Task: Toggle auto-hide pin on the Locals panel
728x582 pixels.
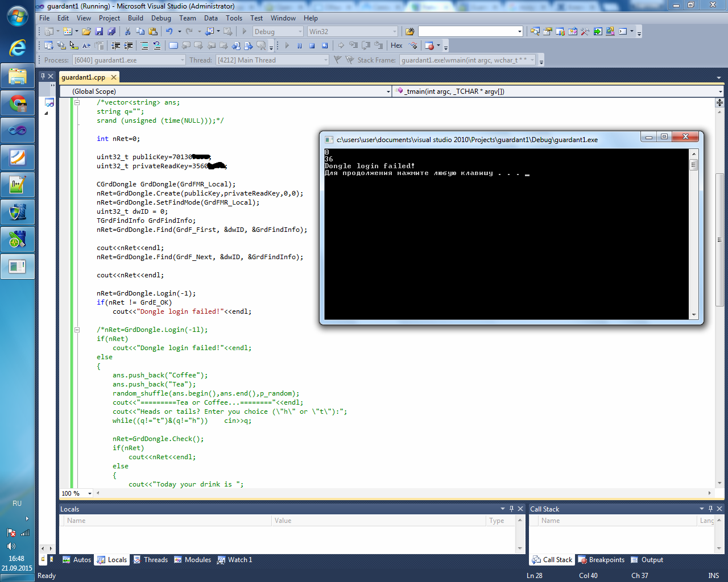Action: (x=511, y=509)
